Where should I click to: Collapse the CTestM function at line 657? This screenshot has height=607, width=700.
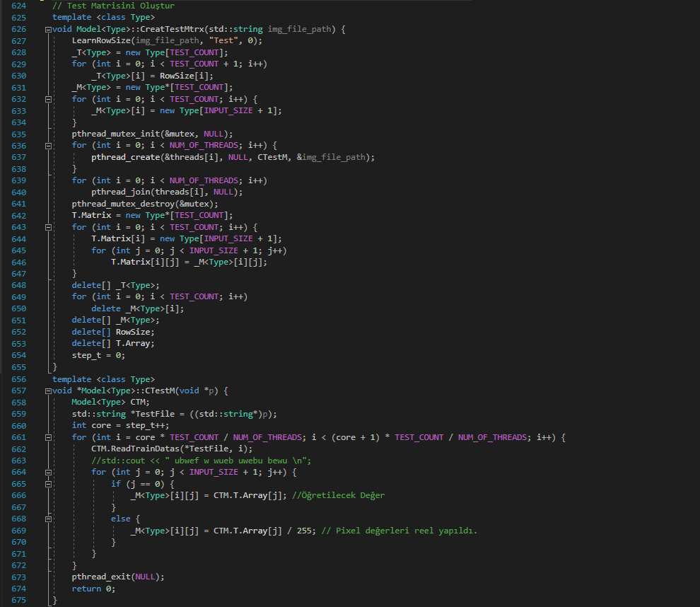tap(48, 391)
